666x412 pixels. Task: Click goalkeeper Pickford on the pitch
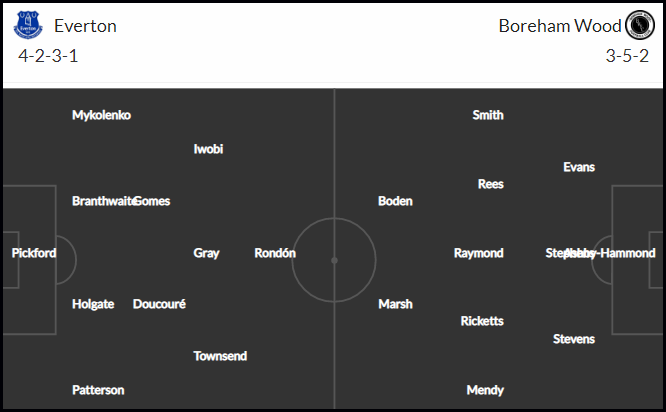coord(34,253)
